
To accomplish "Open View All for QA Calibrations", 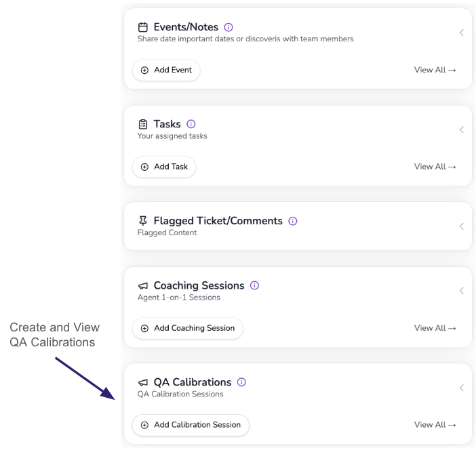I will (x=435, y=425).
